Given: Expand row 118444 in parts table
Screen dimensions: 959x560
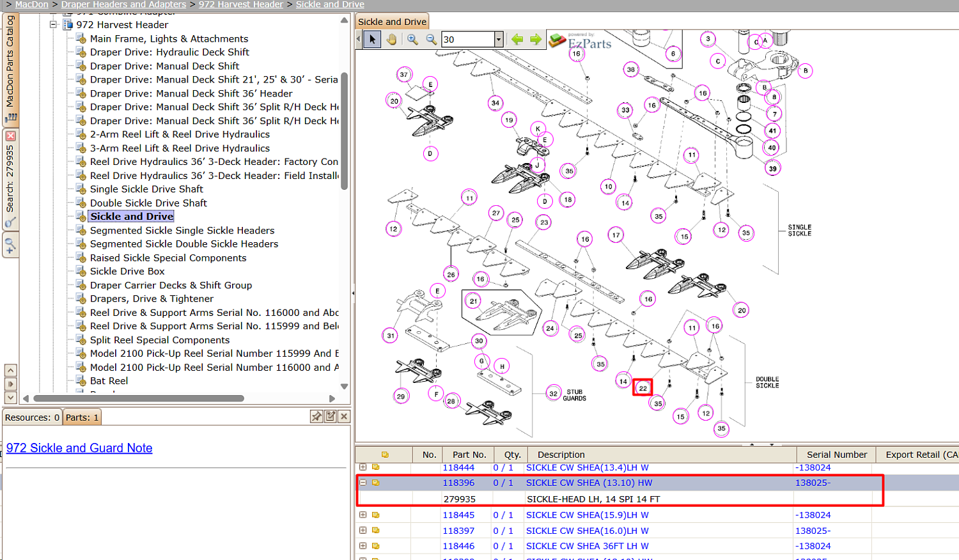Looking at the screenshot, I should click(363, 467).
